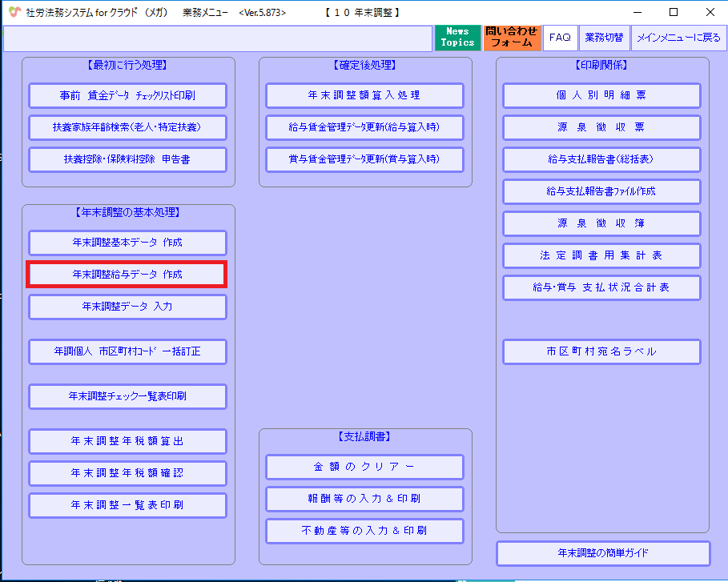Click 金額のクリアー button
The width and height of the screenshot is (728, 582).
click(x=364, y=467)
